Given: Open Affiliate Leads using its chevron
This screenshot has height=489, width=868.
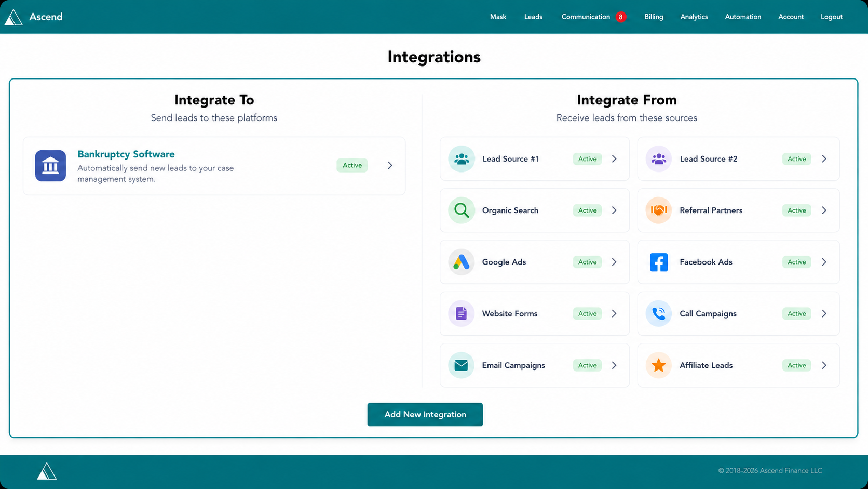Looking at the screenshot, I should (x=824, y=365).
